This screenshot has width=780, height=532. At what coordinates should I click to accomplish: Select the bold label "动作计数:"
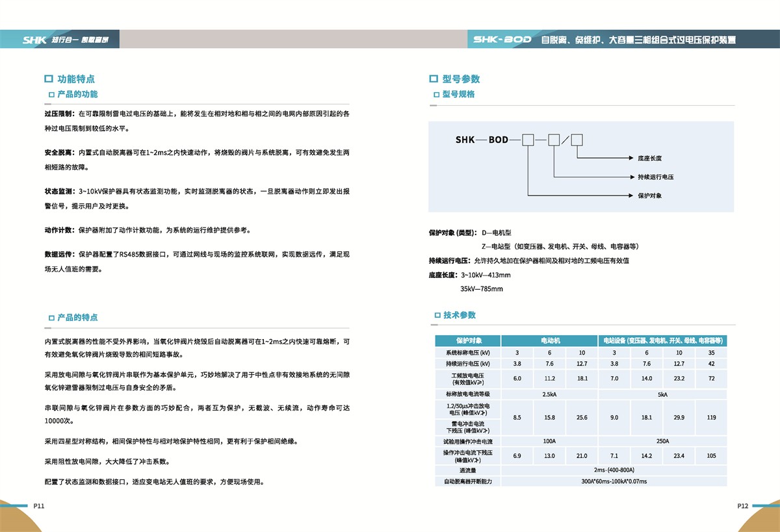60,231
